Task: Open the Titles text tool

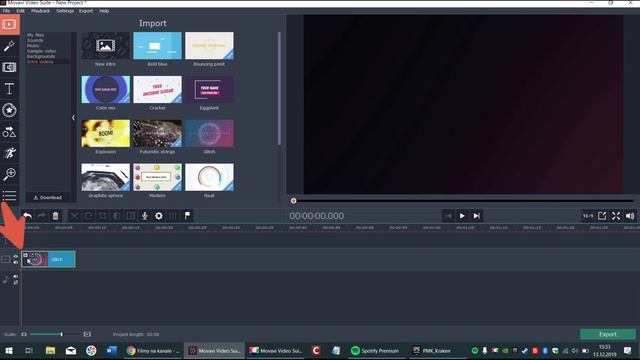Action: click(x=9, y=89)
